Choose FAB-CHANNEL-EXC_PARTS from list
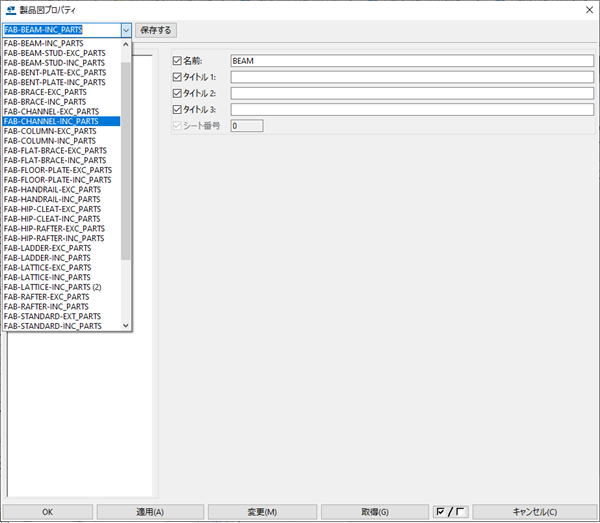The image size is (600, 523). (62, 111)
